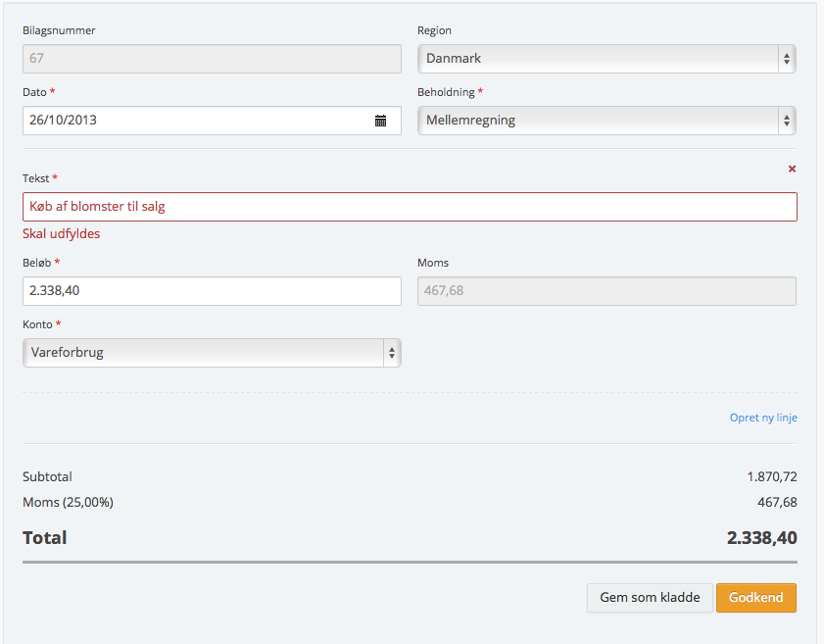Image resolution: width=824 pixels, height=644 pixels.
Task: Open the Region dropdown showing Danmark
Action: tap(606, 59)
